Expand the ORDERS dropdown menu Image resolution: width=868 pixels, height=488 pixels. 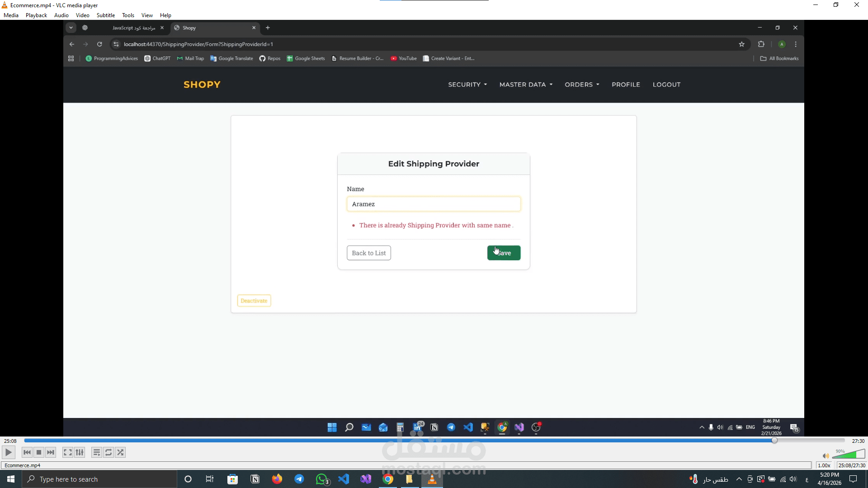click(582, 84)
